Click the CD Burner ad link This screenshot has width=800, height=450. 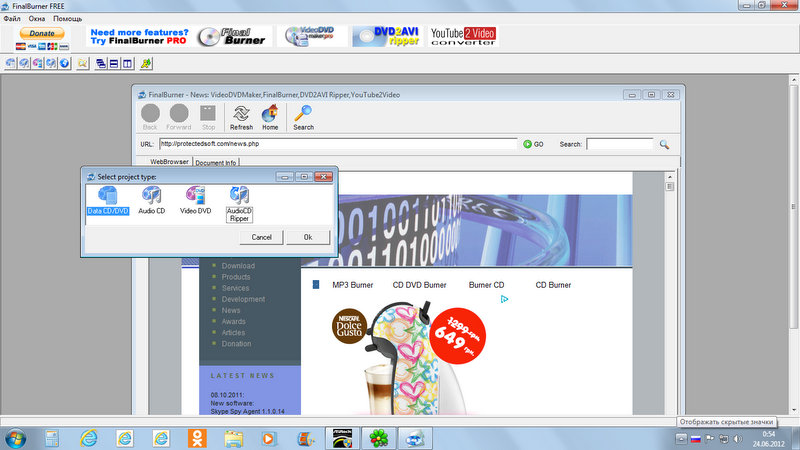[553, 285]
